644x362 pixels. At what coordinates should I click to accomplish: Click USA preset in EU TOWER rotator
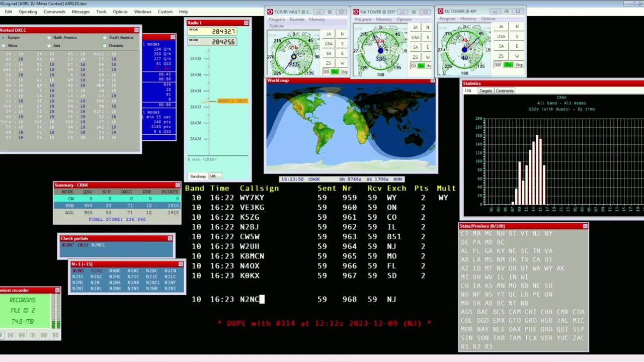[x=501, y=36]
